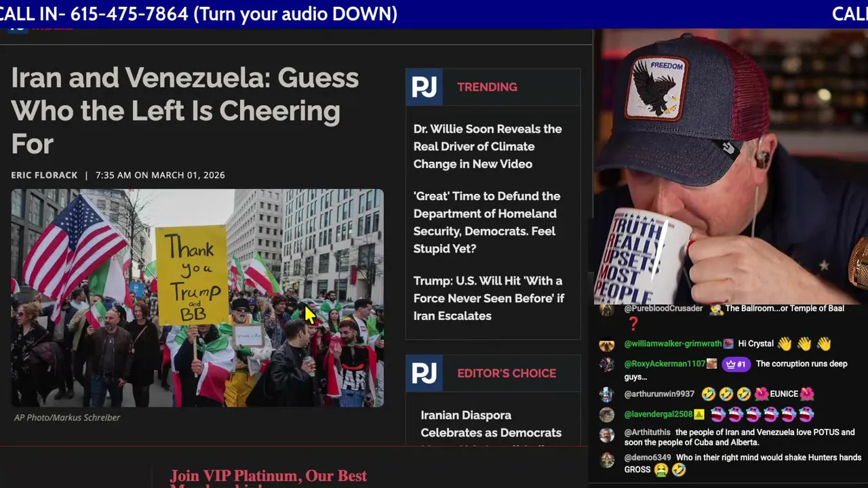Image resolution: width=868 pixels, height=488 pixels.
Task: Click @williamwalker-grimwrath avatar in chat
Action: pyautogui.click(x=607, y=345)
